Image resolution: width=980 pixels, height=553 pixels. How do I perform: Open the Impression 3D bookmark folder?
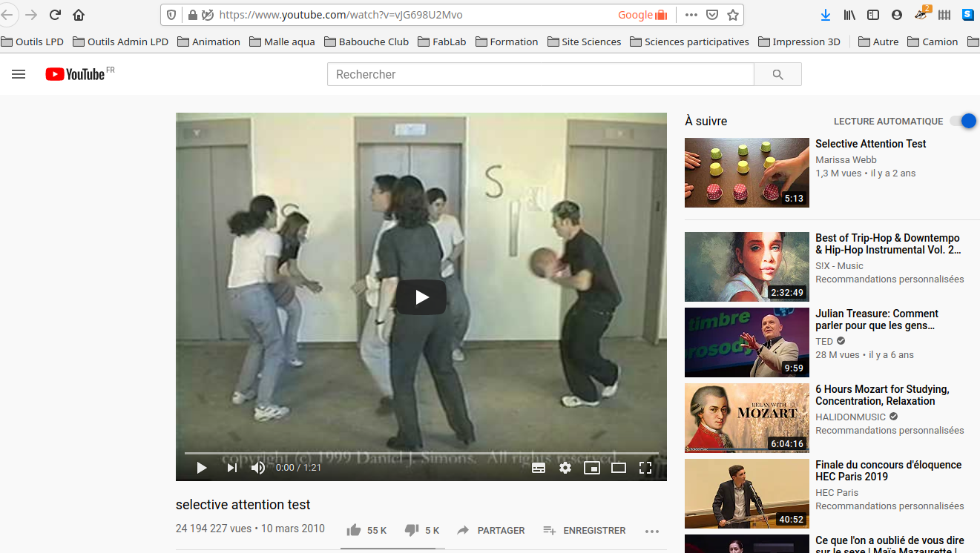[x=799, y=42]
